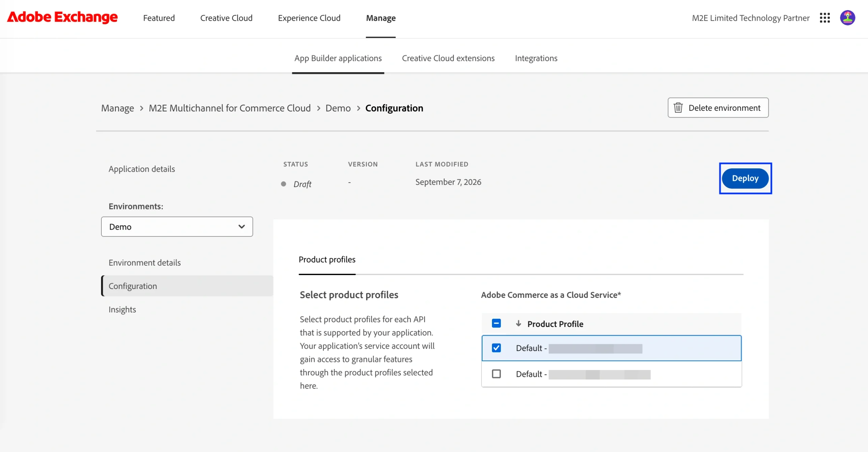
Task: Select Configuration in the sidebar
Action: click(x=187, y=286)
